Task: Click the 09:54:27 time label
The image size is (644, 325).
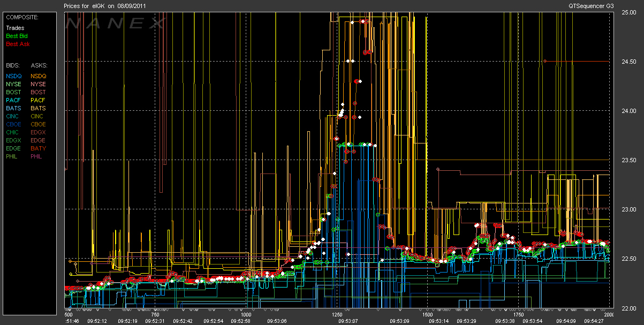Action: click(x=594, y=321)
